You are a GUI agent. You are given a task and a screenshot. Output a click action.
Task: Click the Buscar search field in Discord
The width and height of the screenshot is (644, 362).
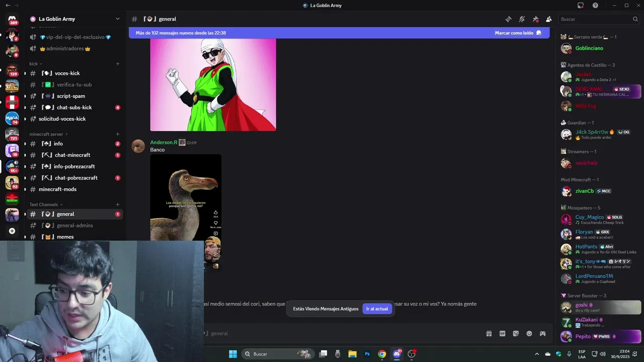[x=599, y=19]
